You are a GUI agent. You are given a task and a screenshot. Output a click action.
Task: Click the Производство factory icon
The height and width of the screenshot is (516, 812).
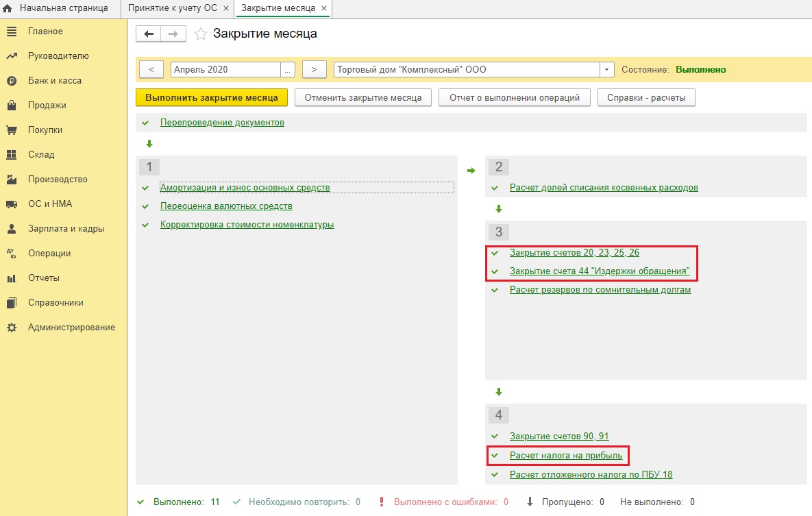pos(12,180)
